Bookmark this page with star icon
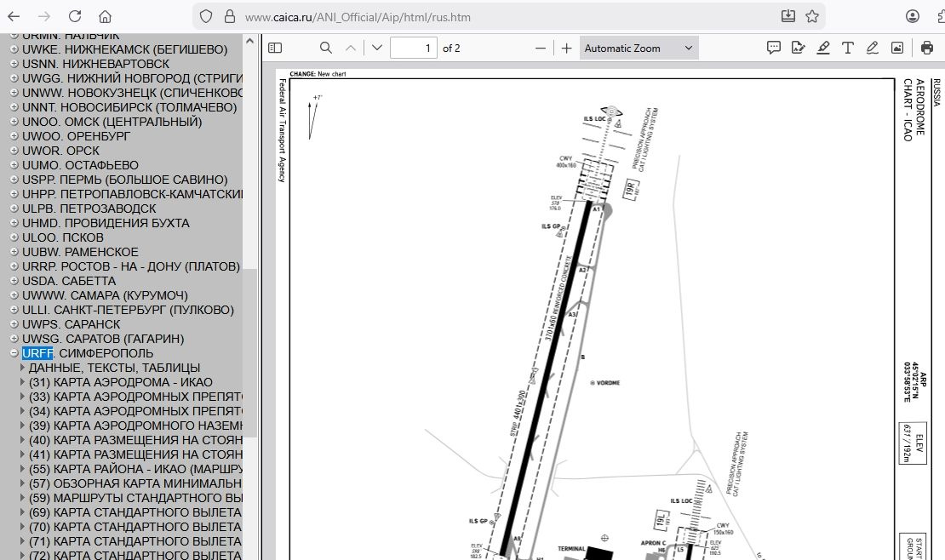This screenshot has height=560, width=945. pyautogui.click(x=812, y=16)
